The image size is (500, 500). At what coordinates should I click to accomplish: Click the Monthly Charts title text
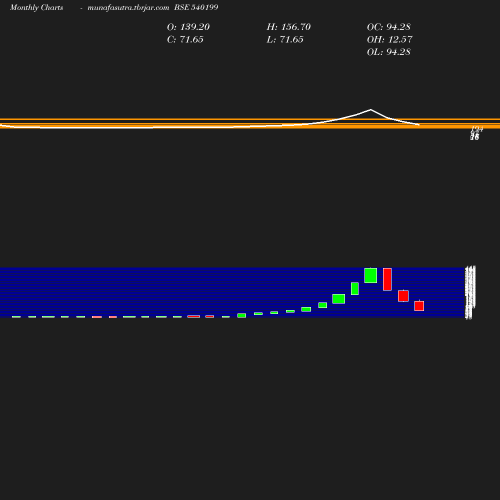point(37,8)
